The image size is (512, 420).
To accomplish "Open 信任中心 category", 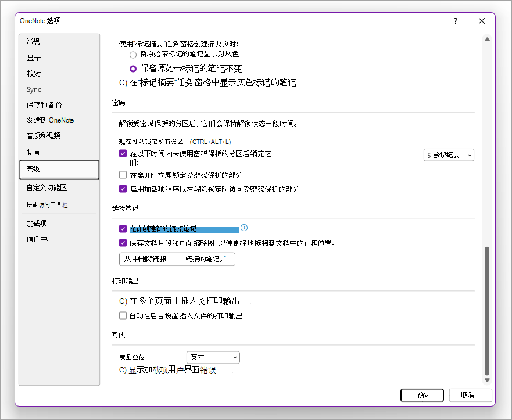I will (x=59, y=239).
